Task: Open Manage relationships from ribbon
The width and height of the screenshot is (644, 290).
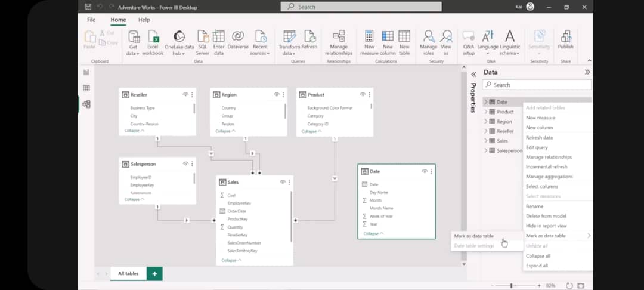Action: tap(339, 43)
